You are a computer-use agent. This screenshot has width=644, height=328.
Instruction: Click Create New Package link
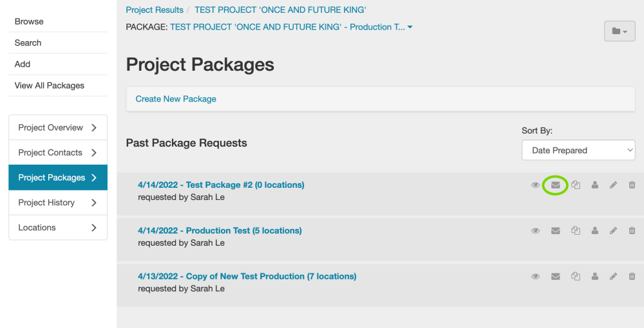click(x=176, y=99)
